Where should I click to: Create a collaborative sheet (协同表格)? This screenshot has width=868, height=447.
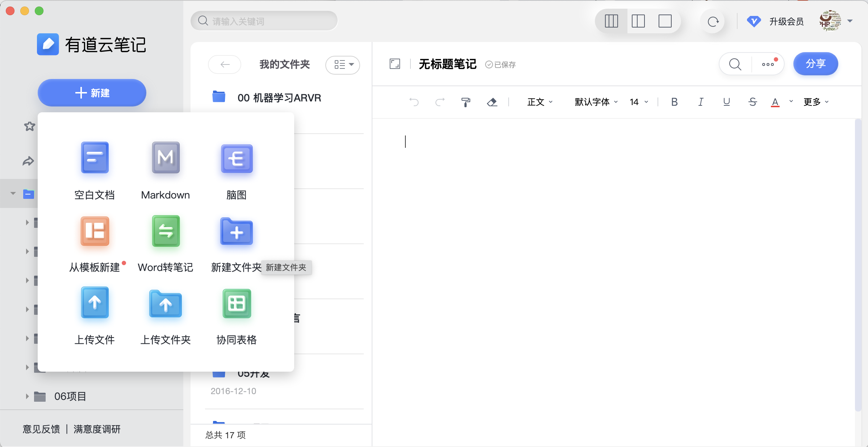tap(237, 316)
